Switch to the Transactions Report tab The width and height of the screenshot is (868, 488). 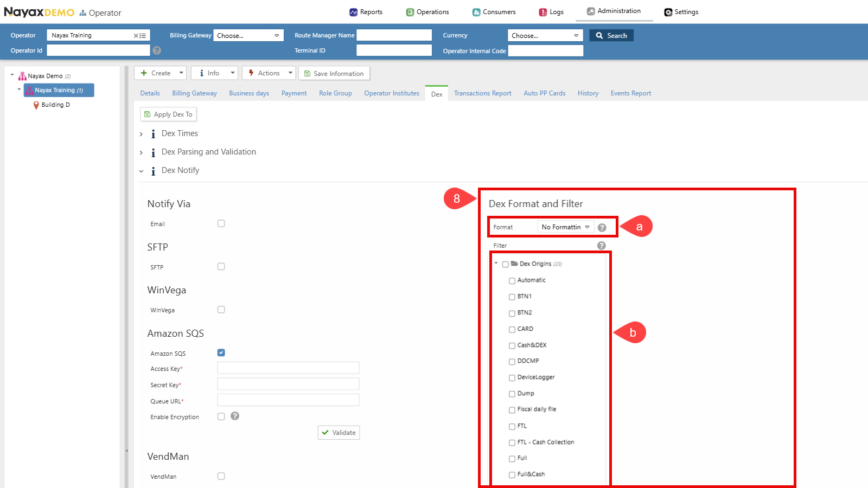click(482, 93)
